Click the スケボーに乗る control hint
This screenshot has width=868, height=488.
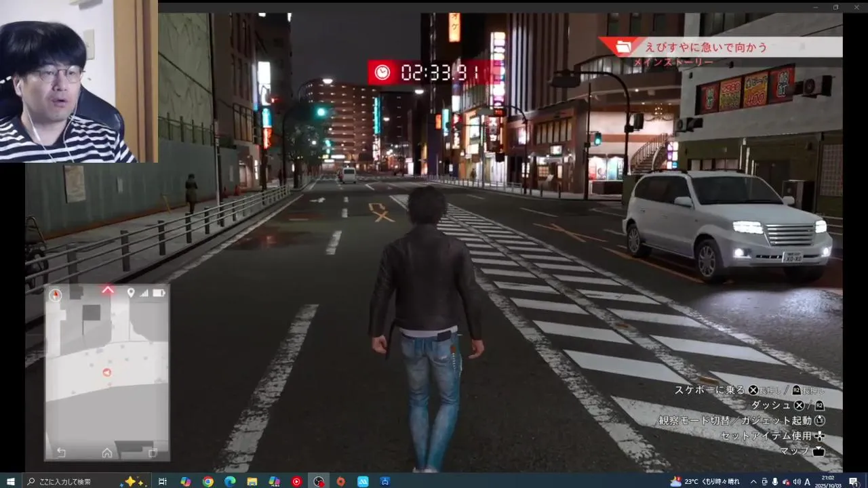(710, 390)
